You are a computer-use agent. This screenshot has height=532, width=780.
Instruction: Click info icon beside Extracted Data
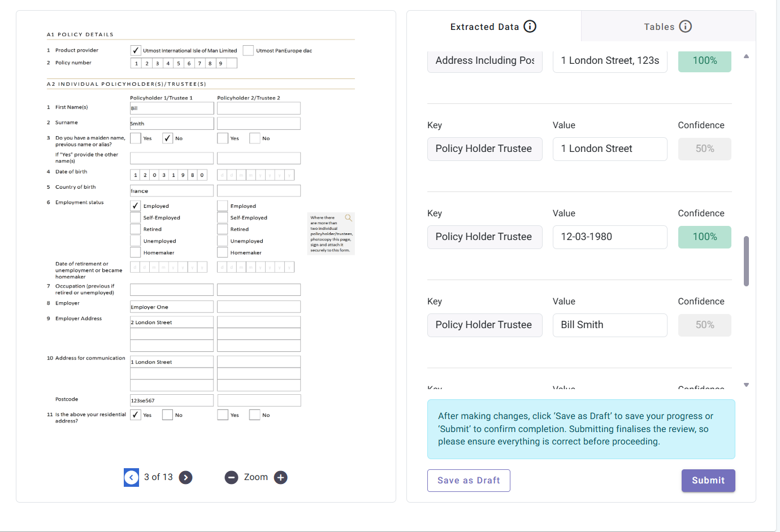[x=530, y=27]
